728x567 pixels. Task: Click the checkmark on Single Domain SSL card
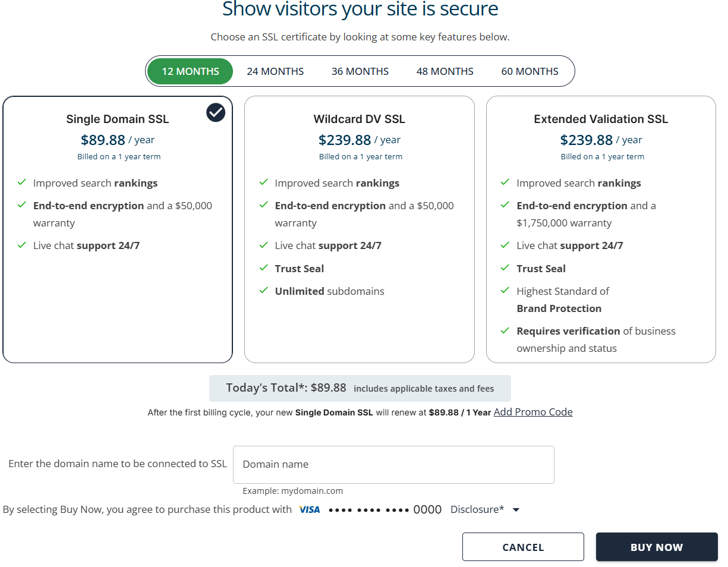[215, 112]
